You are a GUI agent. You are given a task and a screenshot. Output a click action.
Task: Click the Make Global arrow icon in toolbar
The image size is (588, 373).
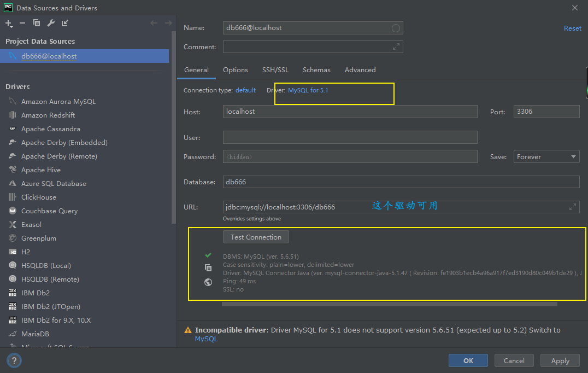click(65, 23)
